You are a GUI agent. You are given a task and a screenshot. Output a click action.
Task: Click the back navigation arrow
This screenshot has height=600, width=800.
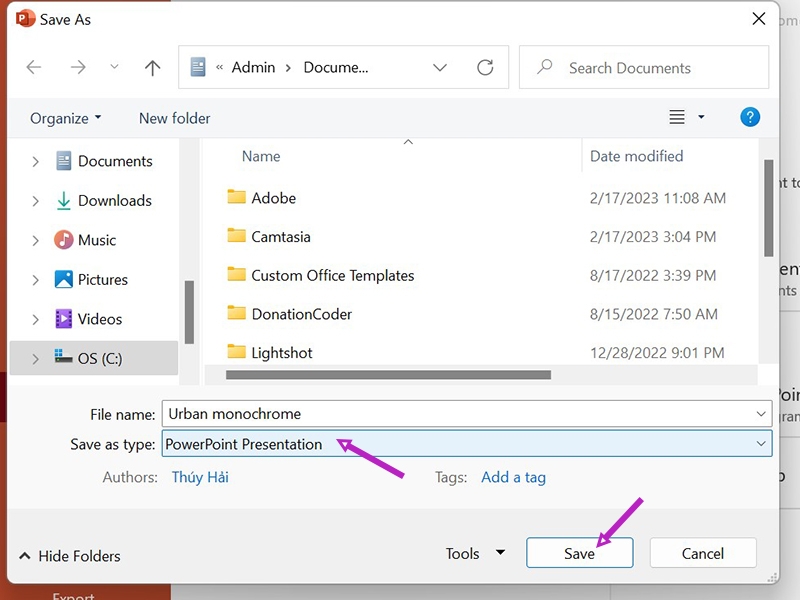pyautogui.click(x=33, y=67)
